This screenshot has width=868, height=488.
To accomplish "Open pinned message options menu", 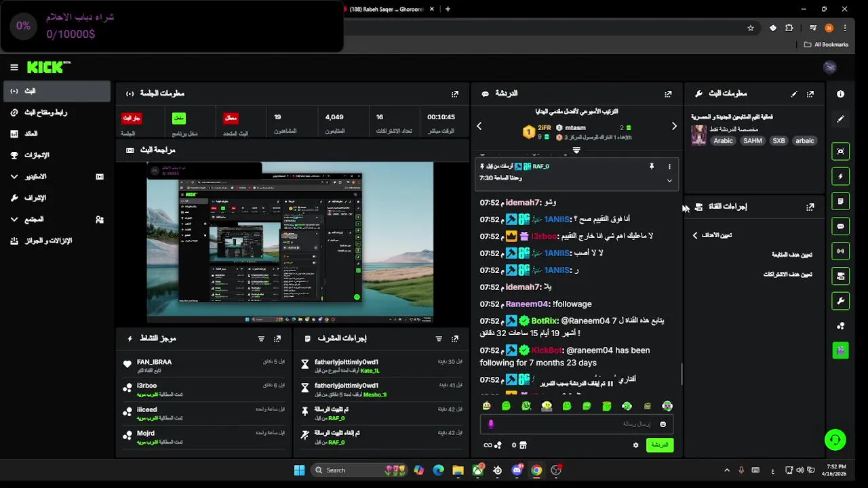I will click(x=669, y=166).
